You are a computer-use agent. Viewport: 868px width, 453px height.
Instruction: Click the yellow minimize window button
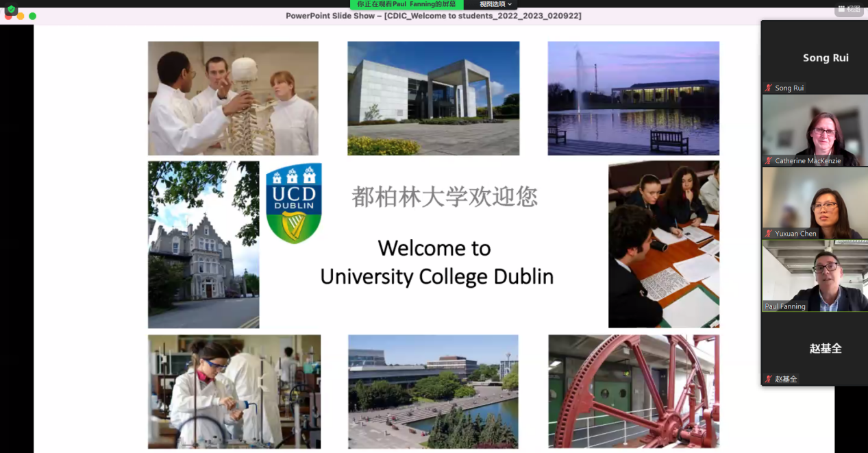(21, 16)
